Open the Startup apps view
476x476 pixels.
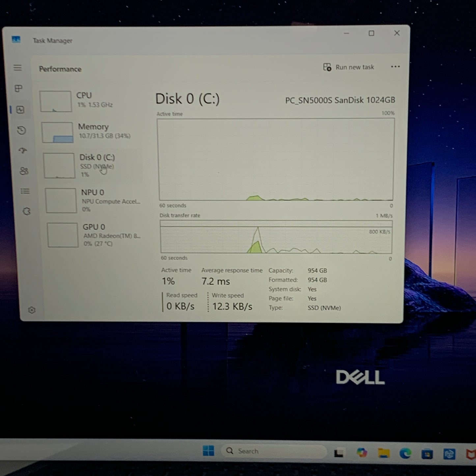coord(23,151)
